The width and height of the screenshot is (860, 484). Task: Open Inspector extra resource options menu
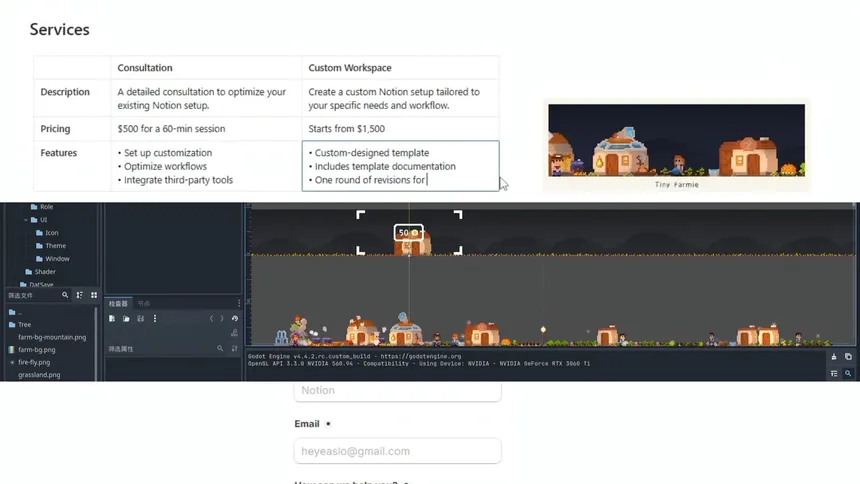(x=155, y=318)
